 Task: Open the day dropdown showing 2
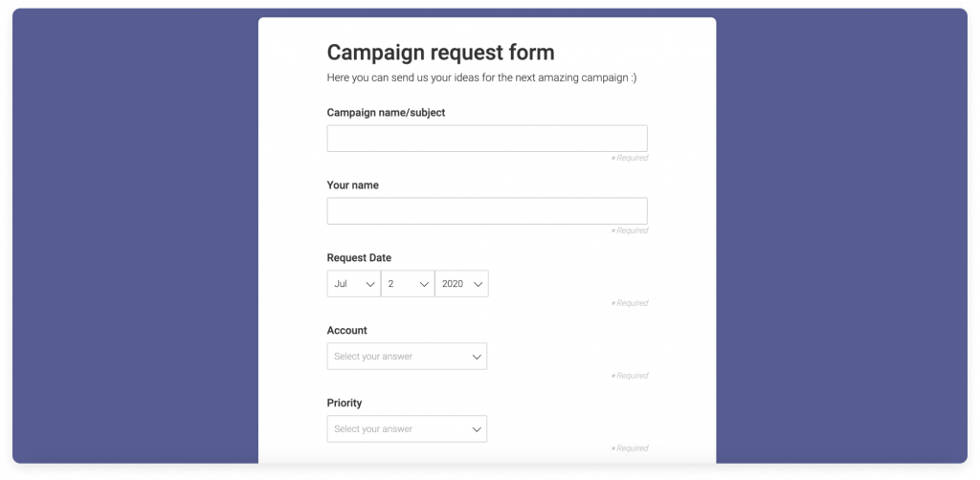pyautogui.click(x=408, y=283)
